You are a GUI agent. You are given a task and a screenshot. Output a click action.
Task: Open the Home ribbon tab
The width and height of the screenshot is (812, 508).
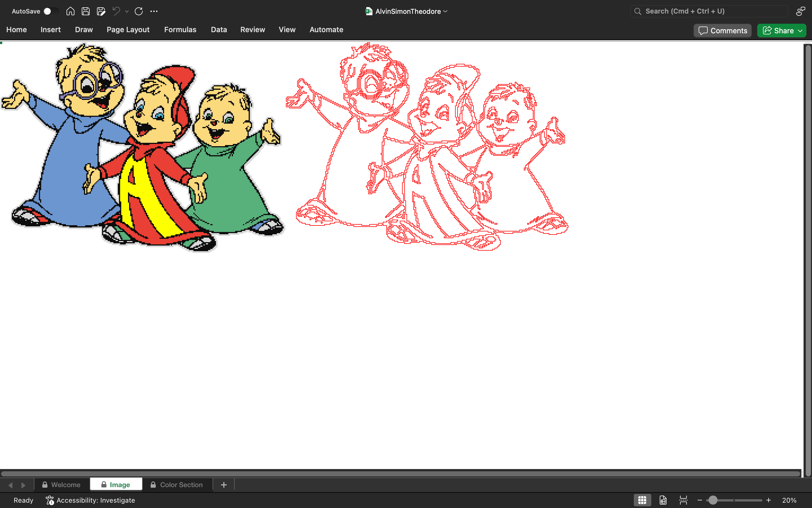[x=16, y=30]
